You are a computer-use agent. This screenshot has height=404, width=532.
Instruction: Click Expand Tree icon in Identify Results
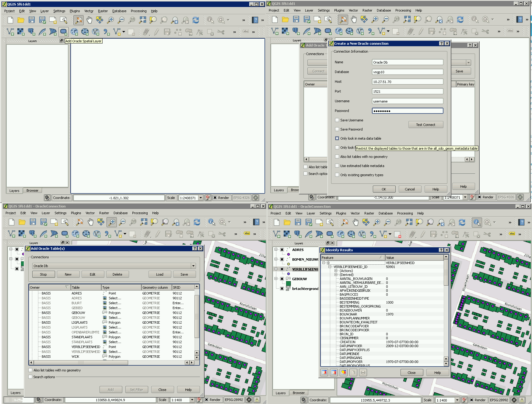point(324,372)
